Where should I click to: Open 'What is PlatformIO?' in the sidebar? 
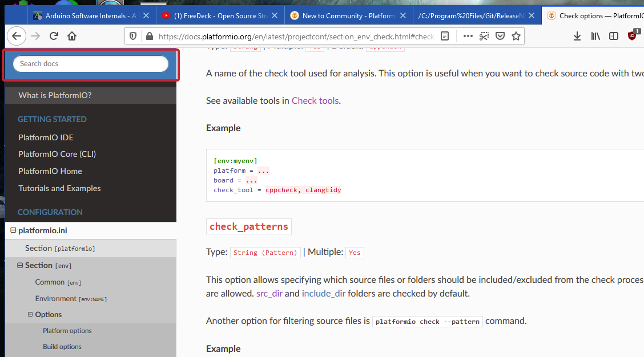[x=55, y=95]
